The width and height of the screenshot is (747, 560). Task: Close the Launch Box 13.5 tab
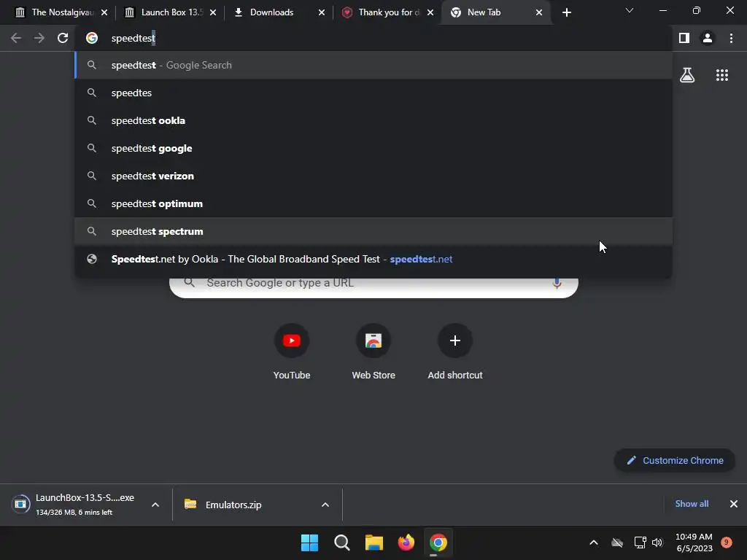213,12
